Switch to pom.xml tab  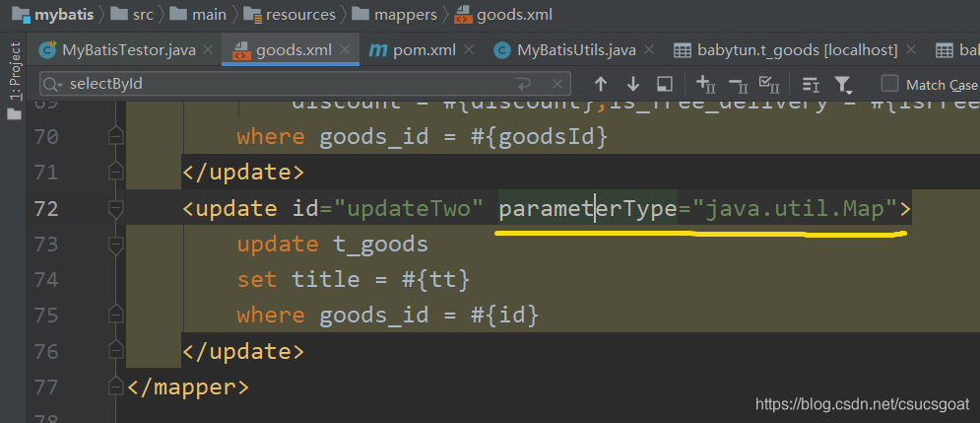422,50
